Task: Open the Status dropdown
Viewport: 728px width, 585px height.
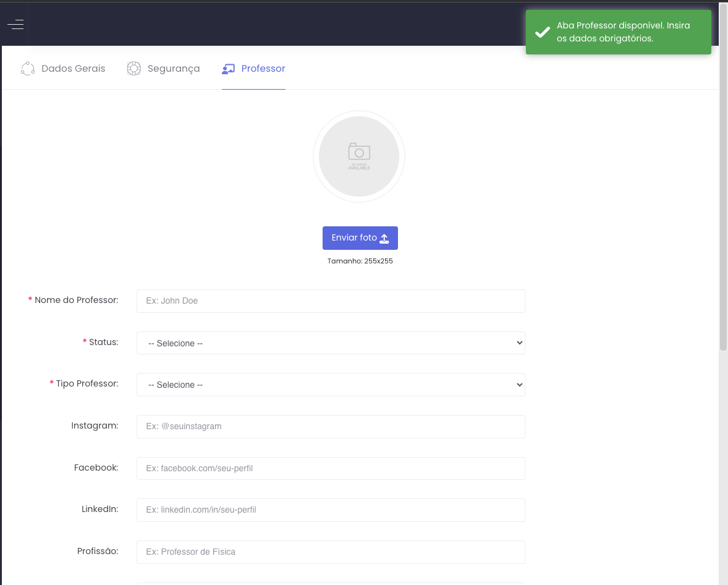Action: pos(331,343)
